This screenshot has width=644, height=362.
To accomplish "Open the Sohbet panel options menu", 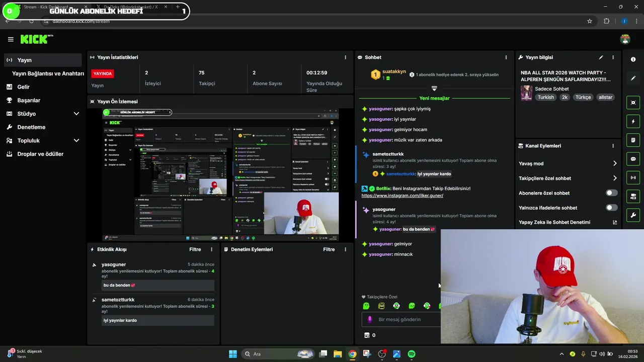I will click(x=506, y=57).
